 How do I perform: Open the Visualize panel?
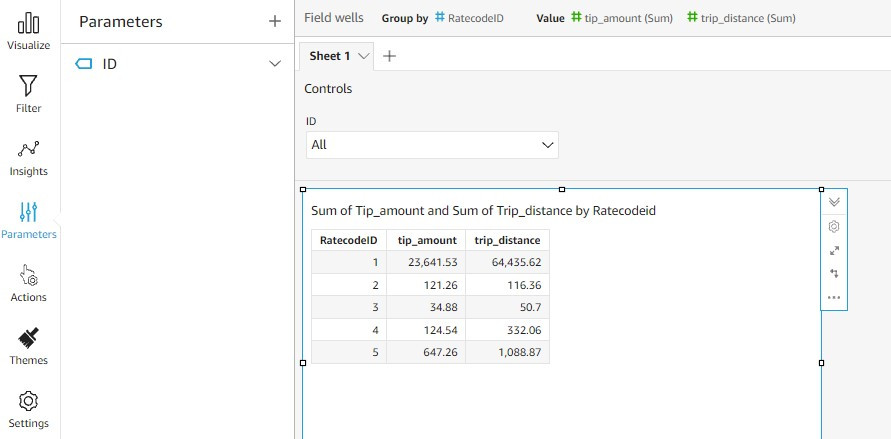click(x=28, y=31)
